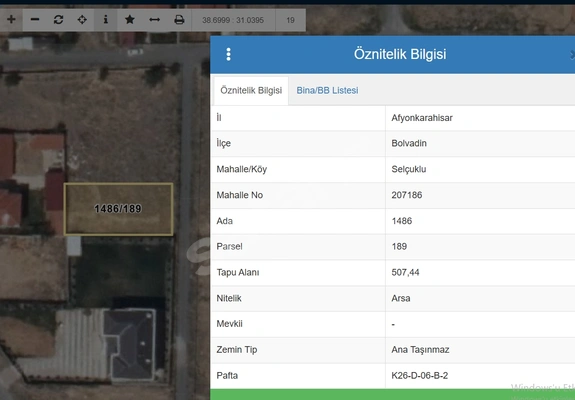Image resolution: width=575 pixels, height=400 pixels.
Task: Select the info query tool
Action: pos(106,20)
